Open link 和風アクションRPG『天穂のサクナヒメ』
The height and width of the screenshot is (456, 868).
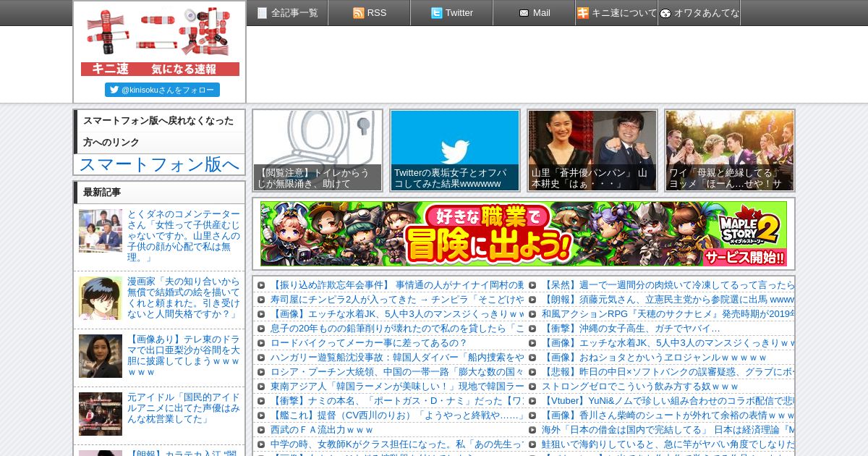click(668, 314)
